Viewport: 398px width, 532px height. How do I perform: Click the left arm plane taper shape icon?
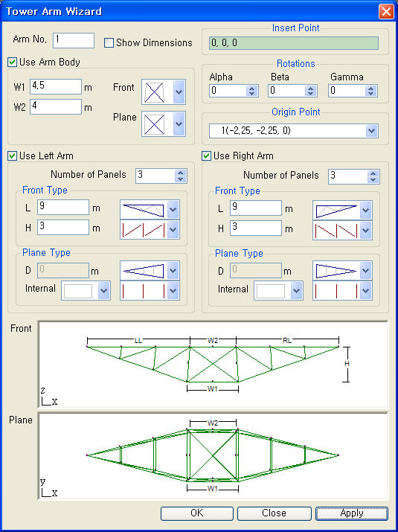click(143, 271)
